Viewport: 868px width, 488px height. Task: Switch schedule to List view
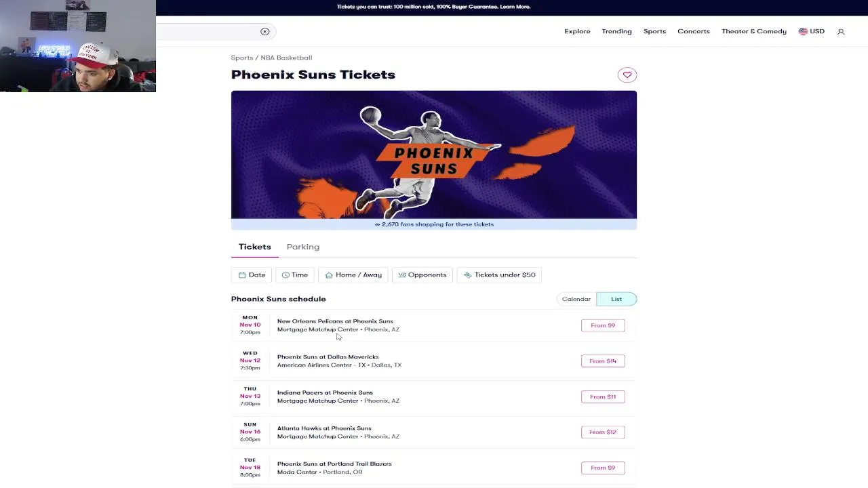616,299
